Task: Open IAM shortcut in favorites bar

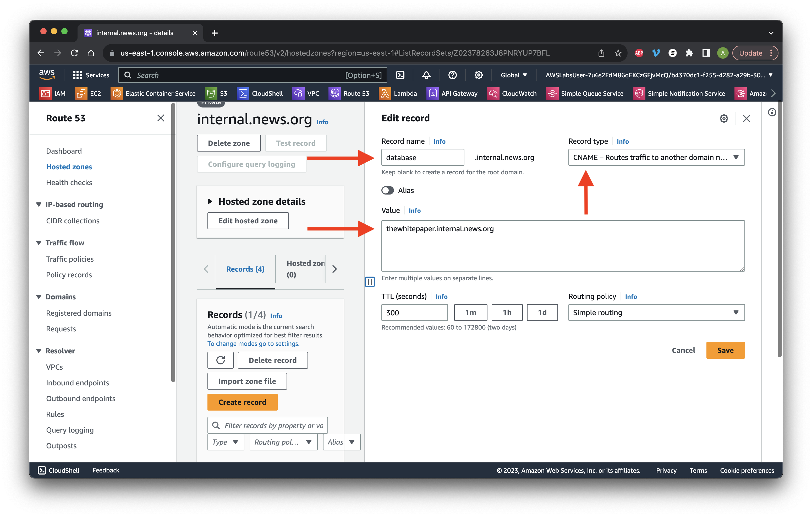Action: 53,94
